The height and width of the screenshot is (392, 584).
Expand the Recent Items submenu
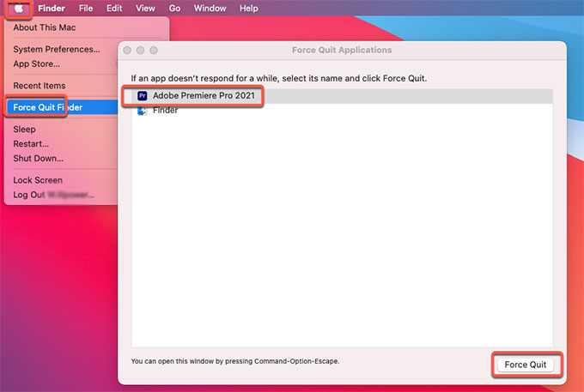[40, 86]
